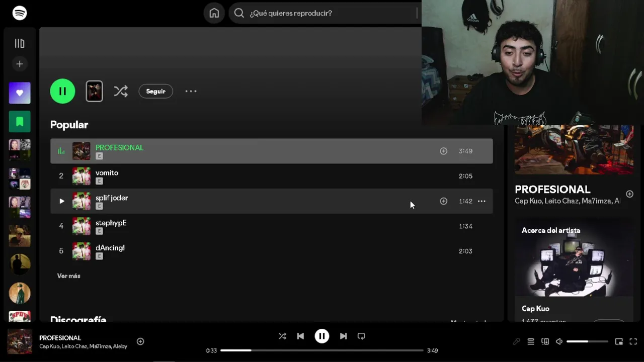Open the miniplayer icon
Screen dimensions: 644x362
pyautogui.click(x=619, y=342)
